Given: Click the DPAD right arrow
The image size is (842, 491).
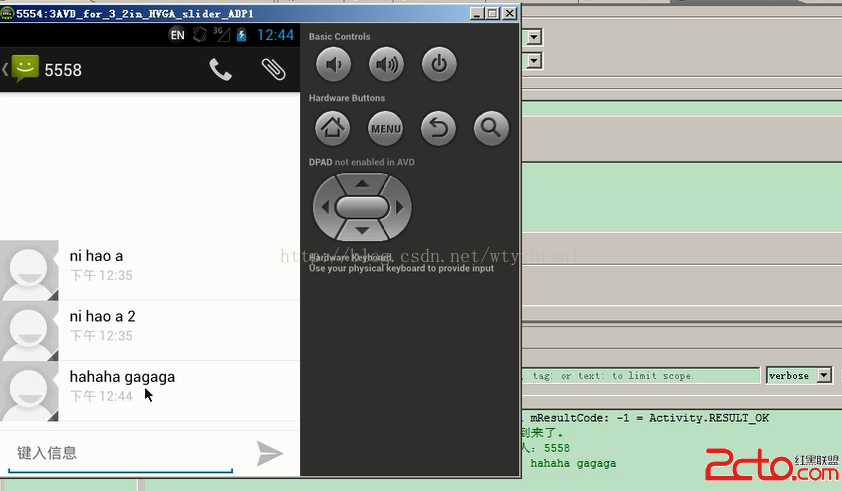Looking at the screenshot, I should pos(400,207).
